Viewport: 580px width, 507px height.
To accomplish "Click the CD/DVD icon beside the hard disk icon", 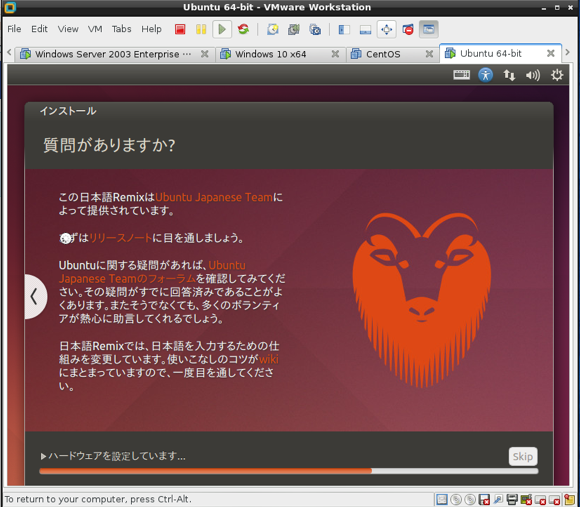I will pos(456,500).
